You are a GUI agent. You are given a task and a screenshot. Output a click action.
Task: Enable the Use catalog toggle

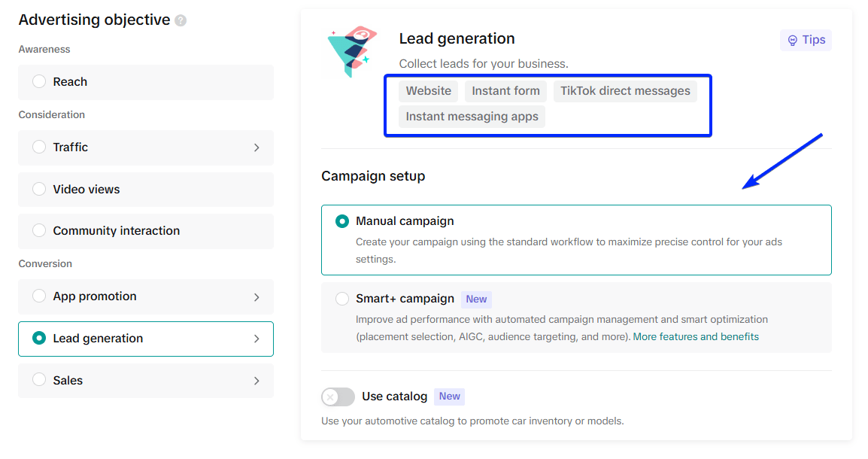point(338,397)
